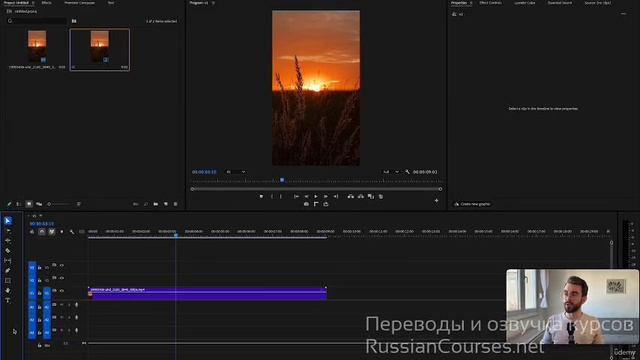This screenshot has height=360, width=640.
Task: Adjust thumbnail size slider in Project panel
Action: 60,204
